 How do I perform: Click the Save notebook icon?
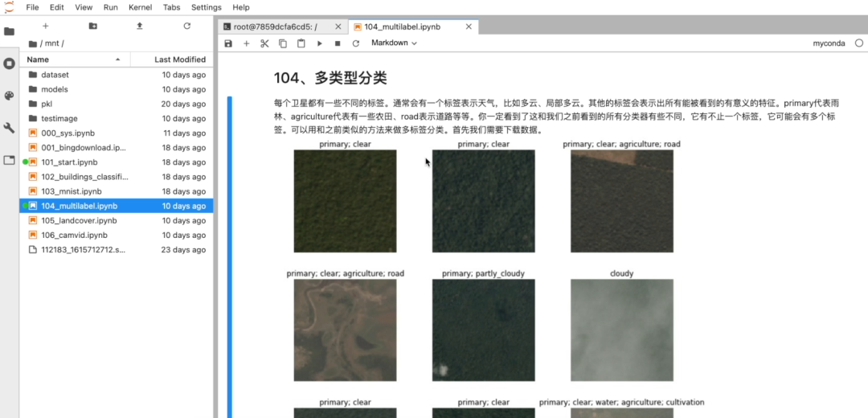pos(228,43)
